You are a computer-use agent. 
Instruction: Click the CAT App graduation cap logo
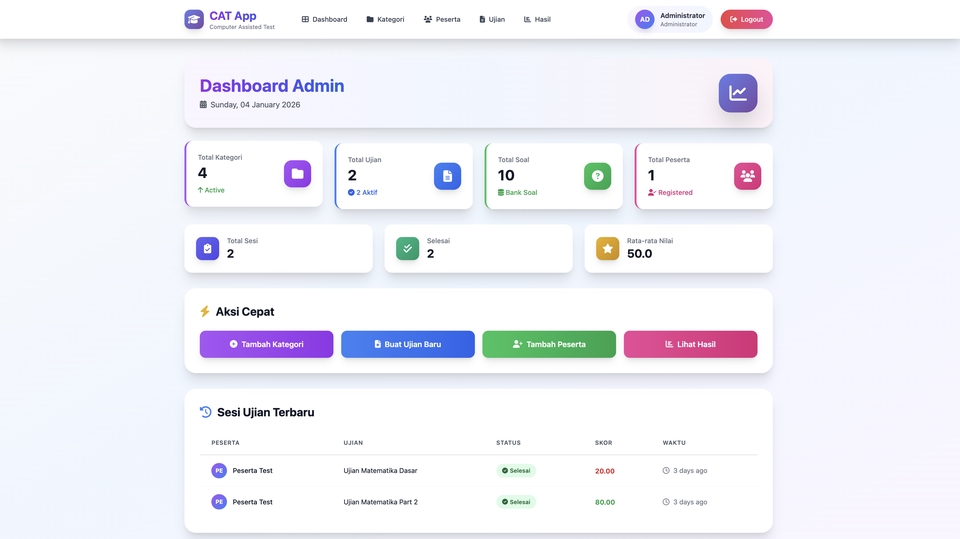[x=194, y=19]
